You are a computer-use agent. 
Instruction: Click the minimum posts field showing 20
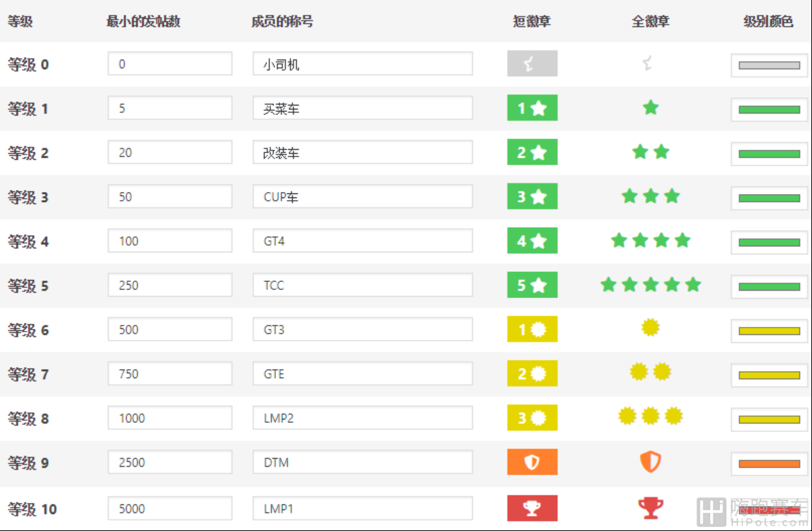click(x=170, y=152)
